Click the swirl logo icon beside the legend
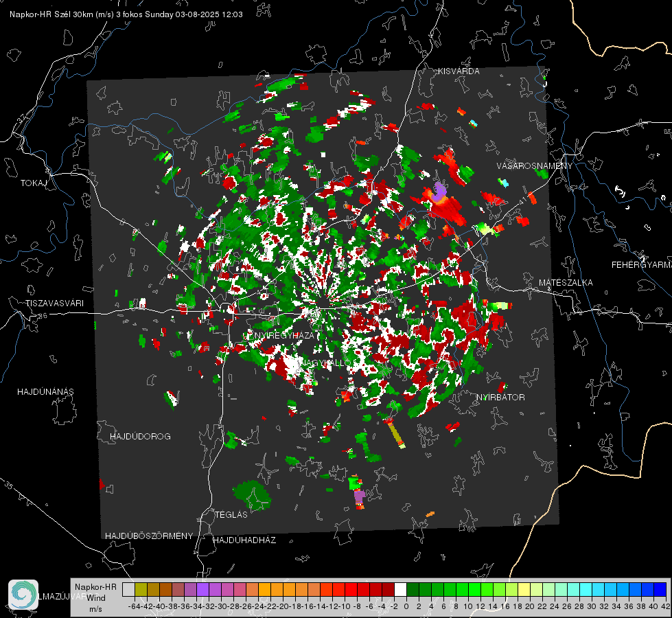The height and width of the screenshot is (618, 672). 23,595
